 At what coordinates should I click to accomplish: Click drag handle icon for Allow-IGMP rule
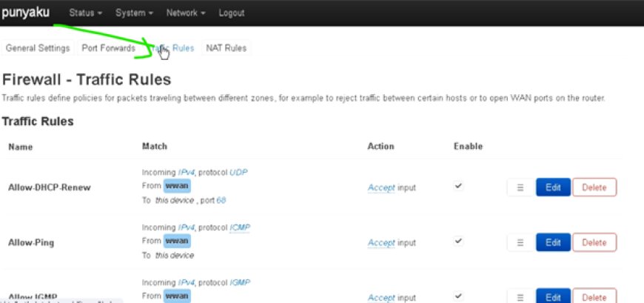click(520, 297)
